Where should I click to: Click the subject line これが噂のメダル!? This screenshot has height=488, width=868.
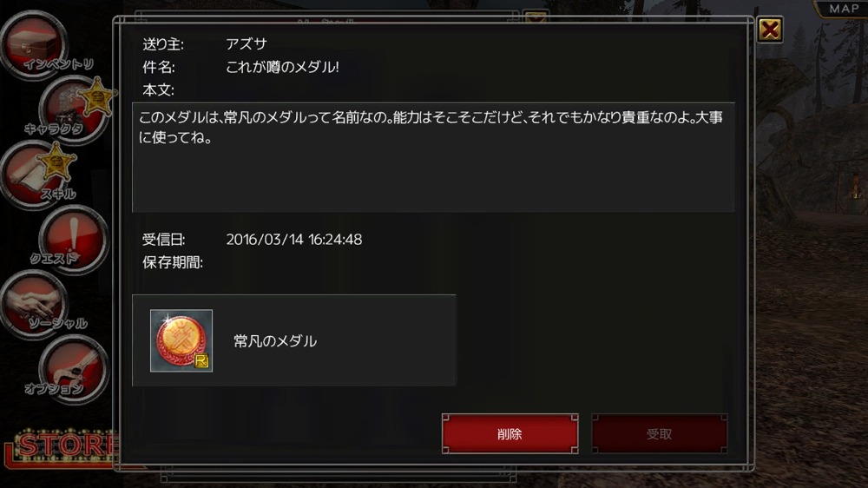click(282, 67)
